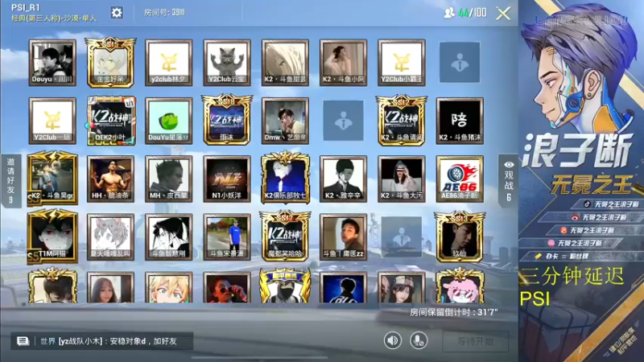View player Dmw·艺帝帝
This screenshot has width=644, height=362.
285,121
